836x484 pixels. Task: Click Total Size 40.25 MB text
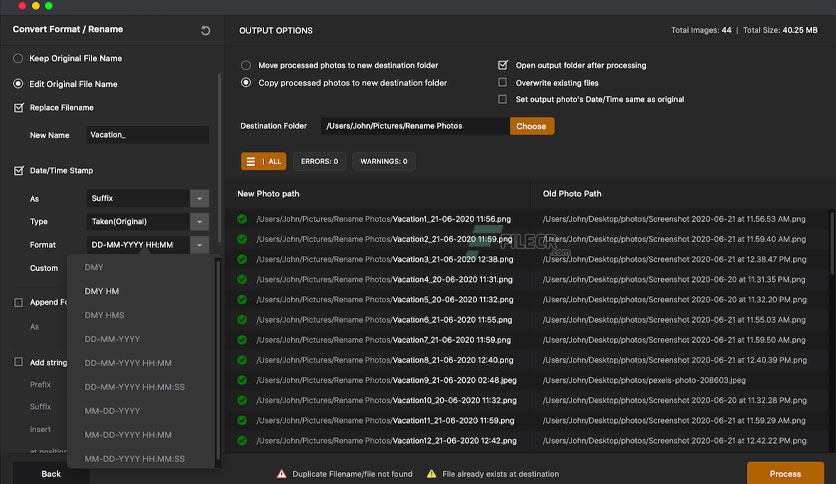780,30
